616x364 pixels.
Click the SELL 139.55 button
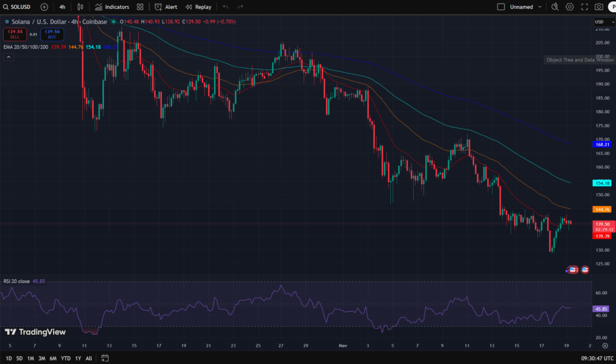coord(15,34)
